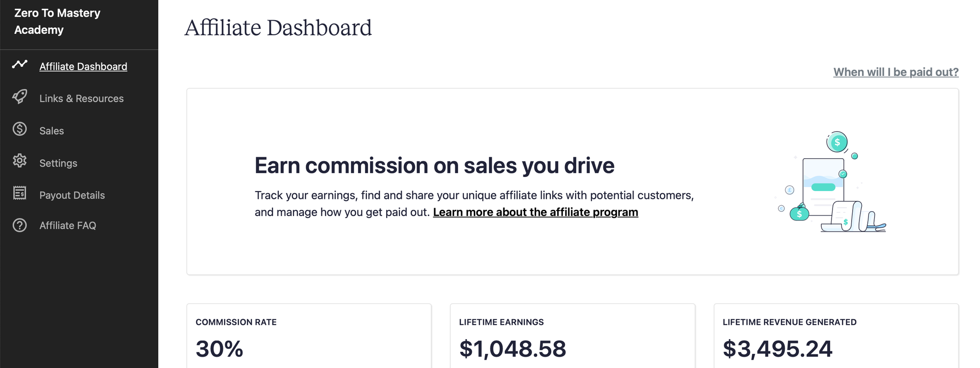Open Payout Details
980x368 pixels.
72,195
